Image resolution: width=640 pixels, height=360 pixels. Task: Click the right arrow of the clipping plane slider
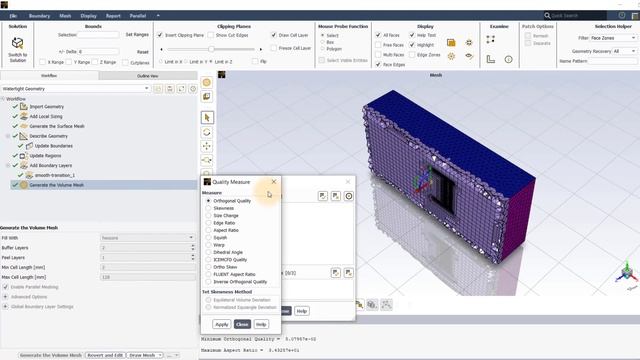260,49
